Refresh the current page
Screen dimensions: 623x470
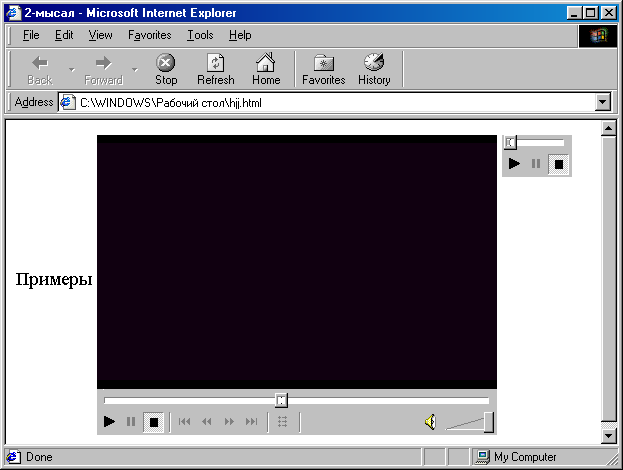click(x=216, y=70)
